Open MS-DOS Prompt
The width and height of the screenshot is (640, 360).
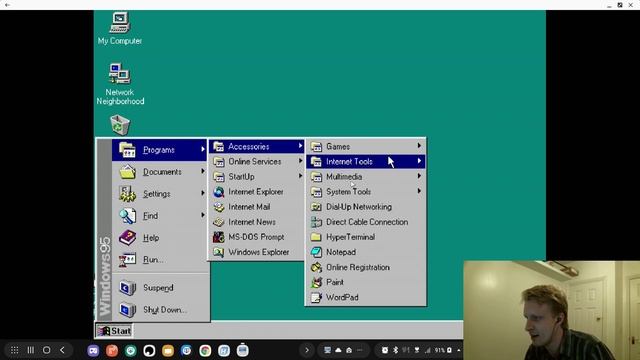coord(256,237)
